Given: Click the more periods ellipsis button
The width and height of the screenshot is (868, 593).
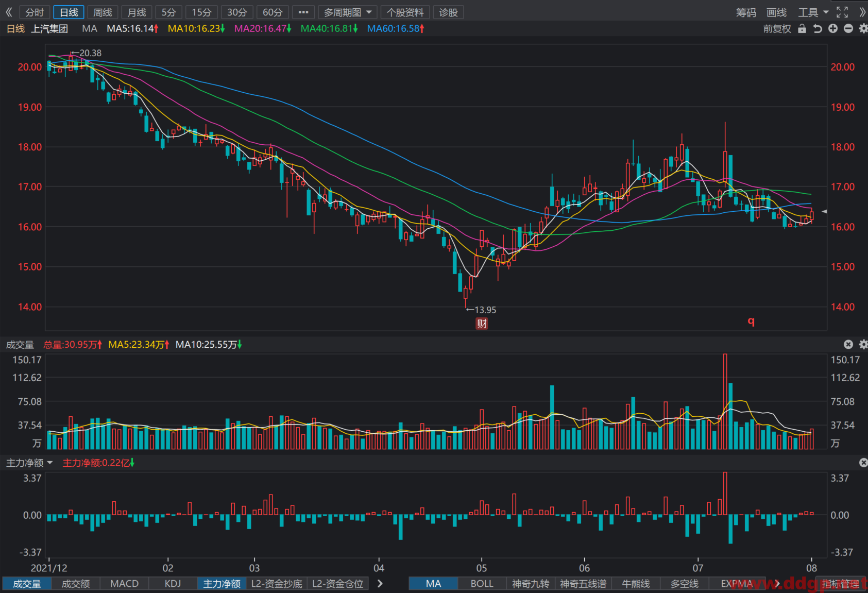Looking at the screenshot, I should pos(303,12).
